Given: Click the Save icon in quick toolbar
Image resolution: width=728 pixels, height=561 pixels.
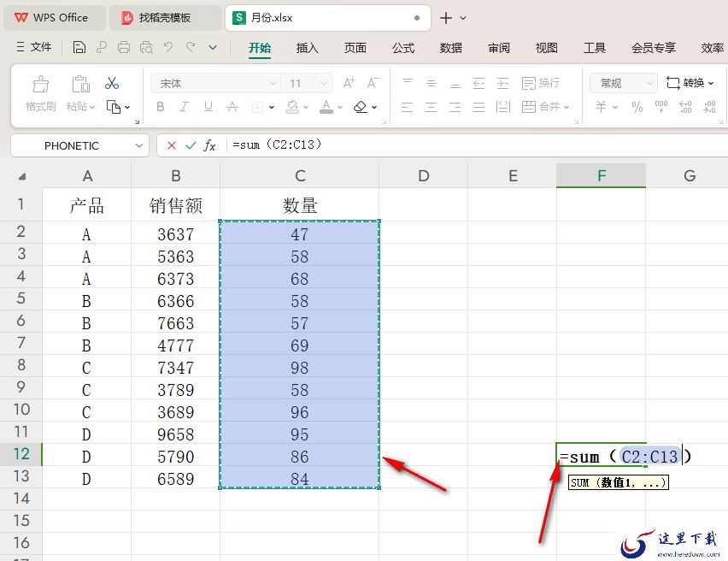Looking at the screenshot, I should [79, 47].
